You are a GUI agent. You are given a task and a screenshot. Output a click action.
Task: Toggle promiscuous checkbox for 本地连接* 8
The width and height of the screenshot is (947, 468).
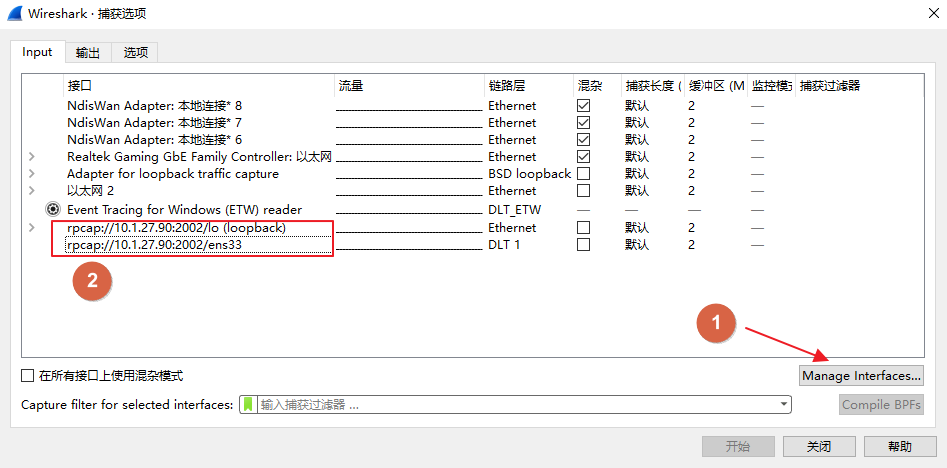point(583,106)
